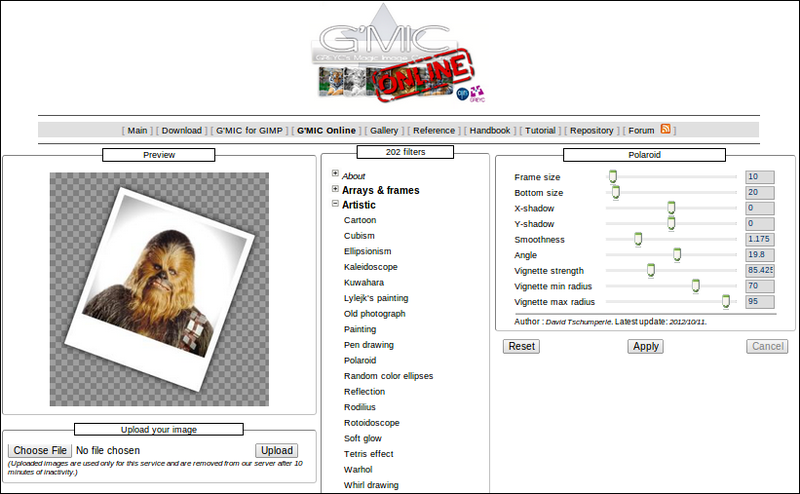Go to the Download page
Screen dimensions: 800x494
point(182,130)
